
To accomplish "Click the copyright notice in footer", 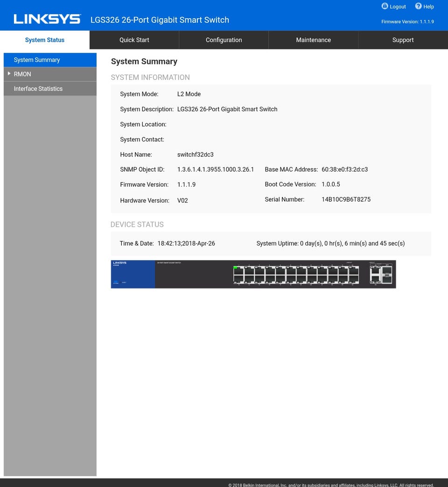I will point(331,485).
